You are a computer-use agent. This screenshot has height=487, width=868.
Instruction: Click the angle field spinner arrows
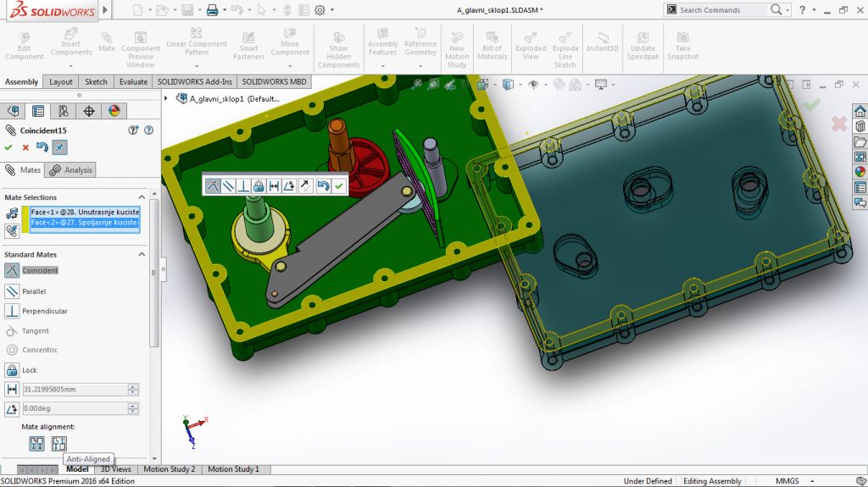click(x=133, y=408)
